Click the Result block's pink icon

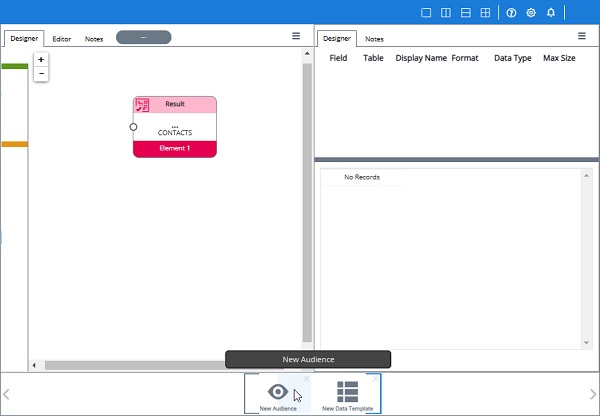click(143, 105)
